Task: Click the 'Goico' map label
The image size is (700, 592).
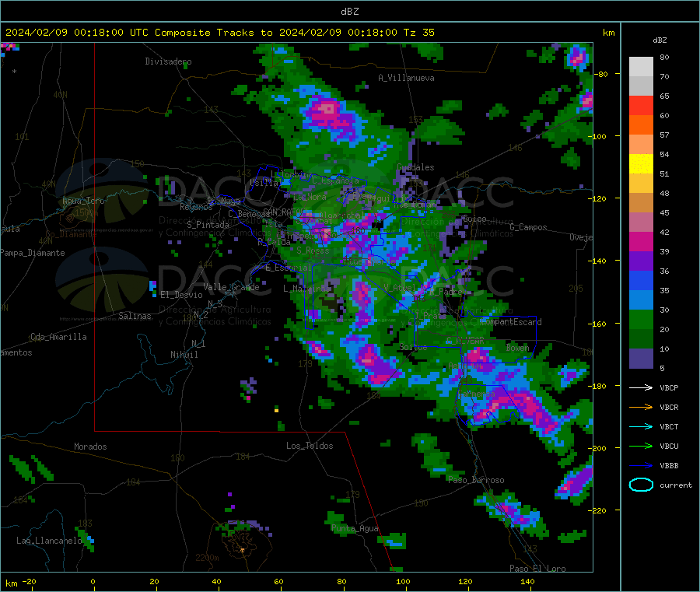Action: [474, 219]
